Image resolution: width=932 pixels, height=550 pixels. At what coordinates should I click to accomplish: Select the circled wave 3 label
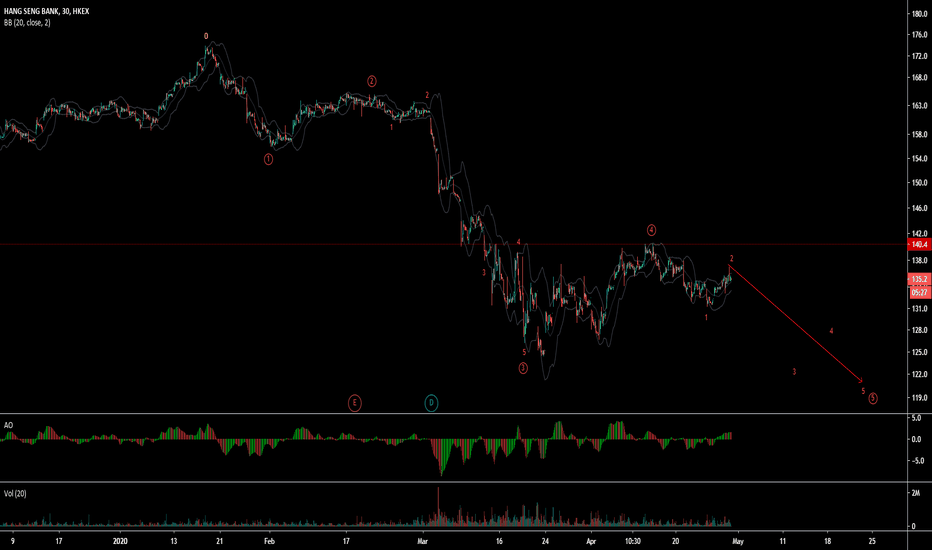click(523, 368)
